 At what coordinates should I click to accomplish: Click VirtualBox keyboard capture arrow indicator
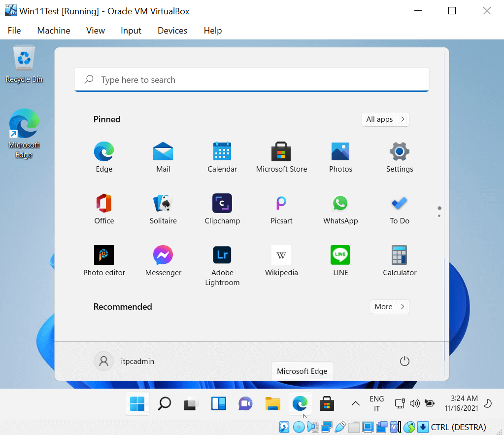(423, 427)
